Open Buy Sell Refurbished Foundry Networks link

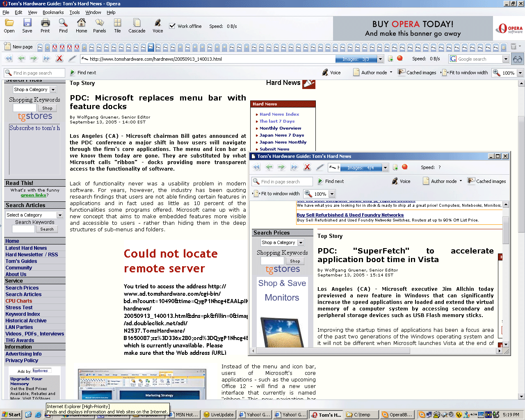350,215
